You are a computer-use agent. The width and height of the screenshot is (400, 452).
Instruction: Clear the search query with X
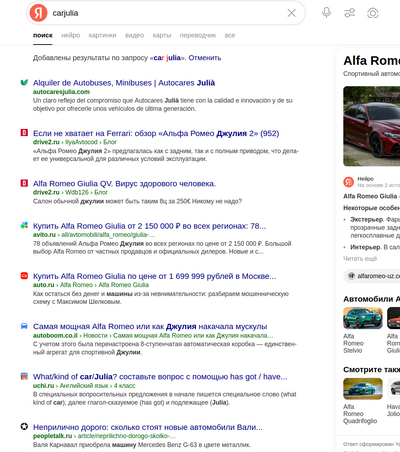[291, 13]
